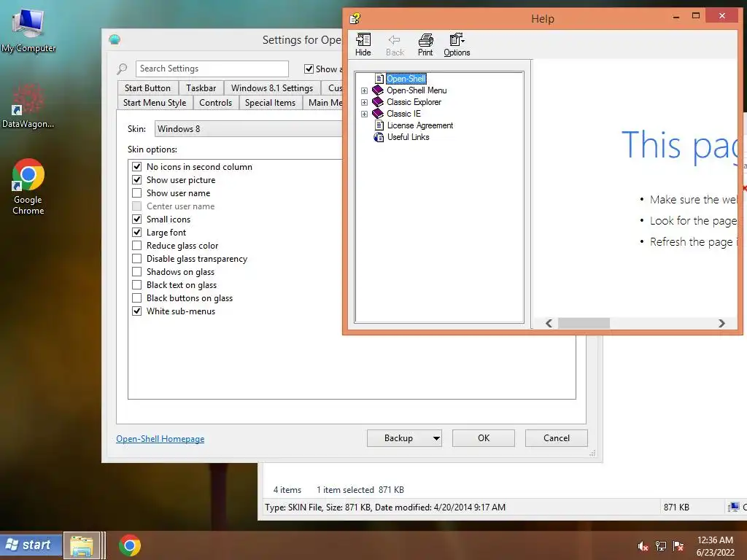Enable Reduce glass color
Screen dimensions: 747x560
click(x=136, y=246)
